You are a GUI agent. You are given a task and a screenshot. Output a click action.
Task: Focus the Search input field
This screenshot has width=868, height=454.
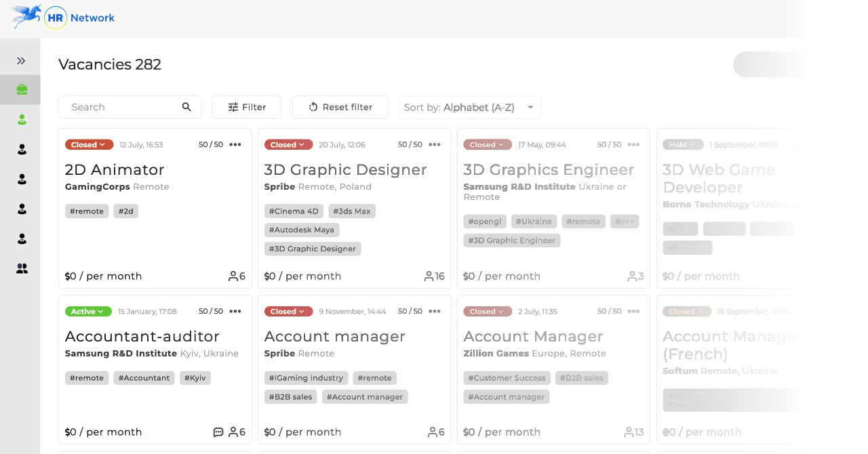tap(130, 107)
